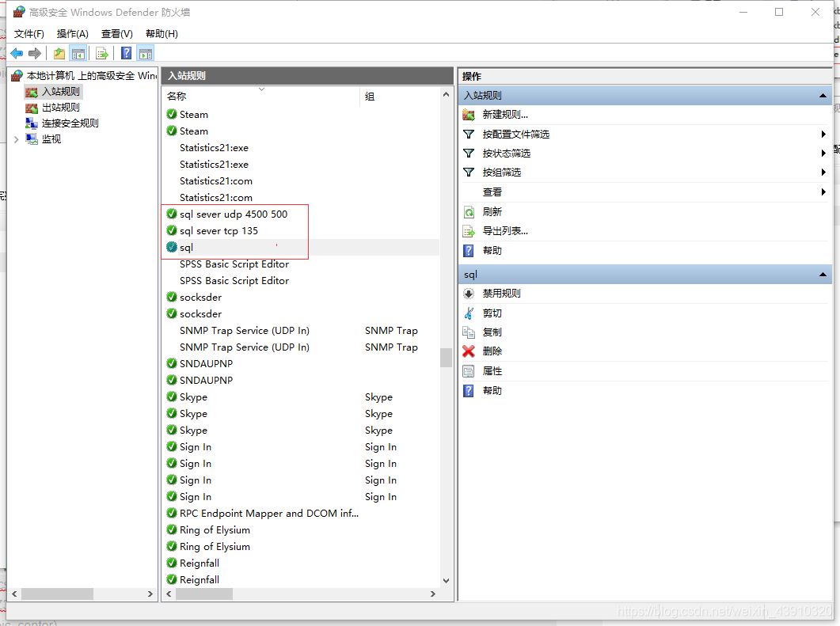Click the Back arrow toolbar icon
This screenshot has height=626, width=840.
17,53
